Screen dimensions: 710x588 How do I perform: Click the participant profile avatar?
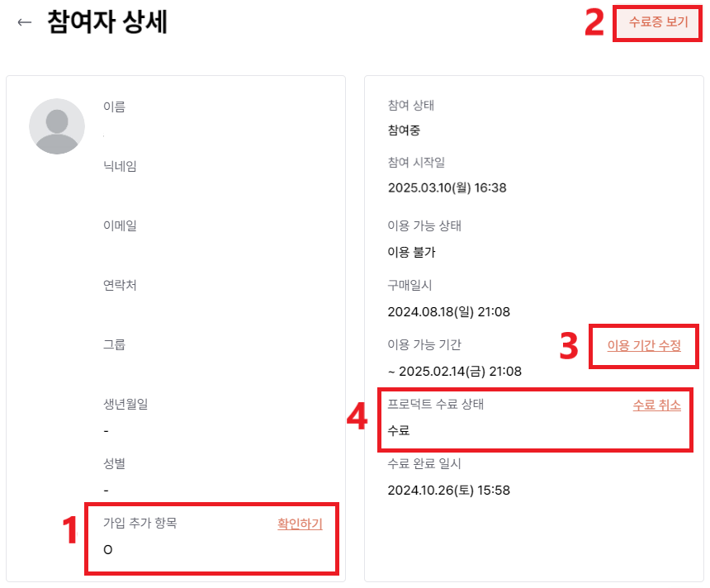pyautogui.click(x=57, y=126)
